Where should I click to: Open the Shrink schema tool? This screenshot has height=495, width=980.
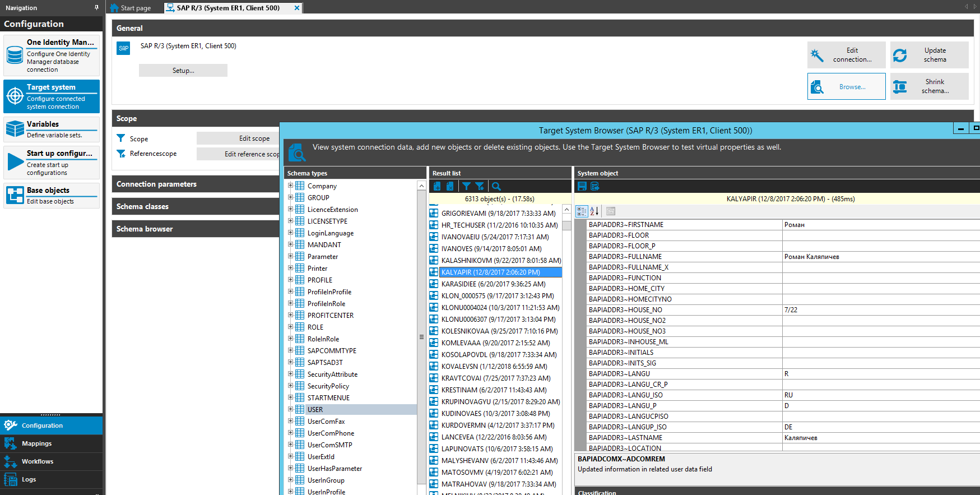[x=929, y=86]
